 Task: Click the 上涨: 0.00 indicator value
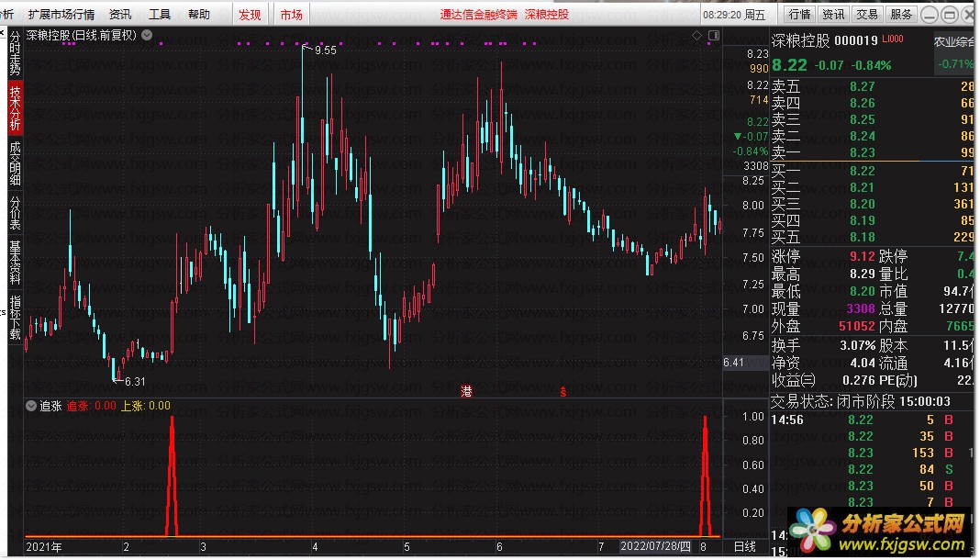pyautogui.click(x=146, y=406)
